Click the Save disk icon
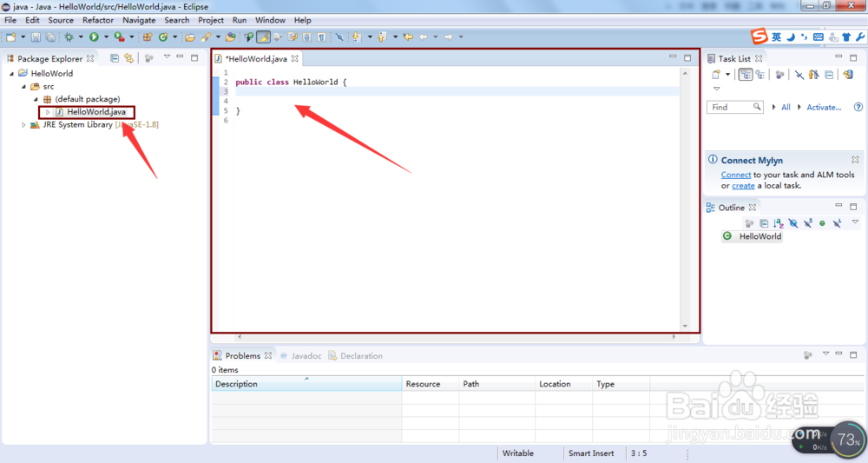 [36, 37]
